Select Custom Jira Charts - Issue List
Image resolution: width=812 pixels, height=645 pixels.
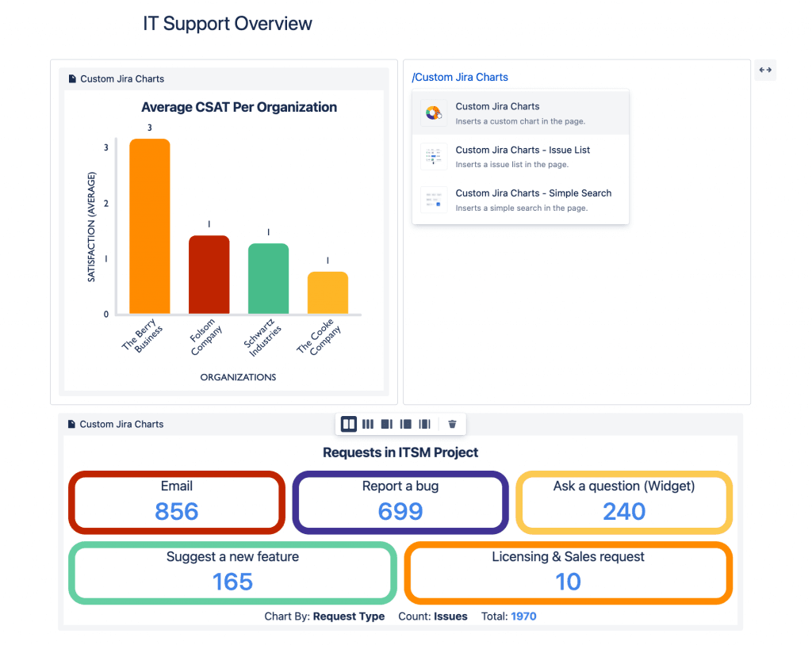coord(523,150)
